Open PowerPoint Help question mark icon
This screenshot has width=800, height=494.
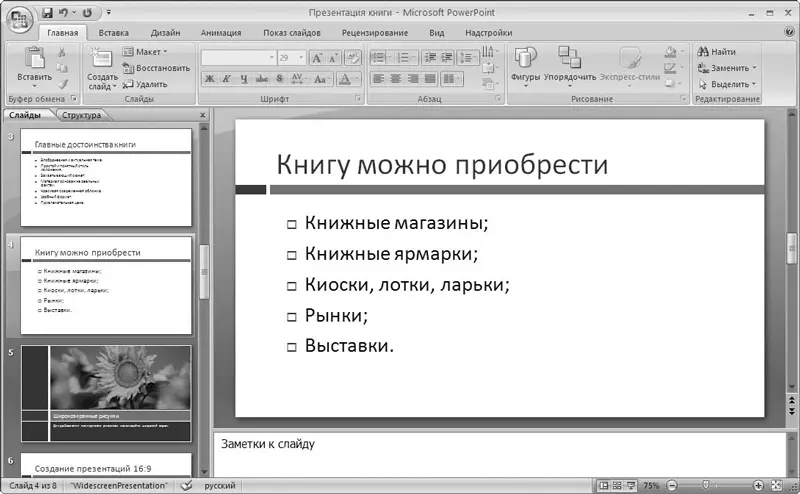click(x=790, y=32)
